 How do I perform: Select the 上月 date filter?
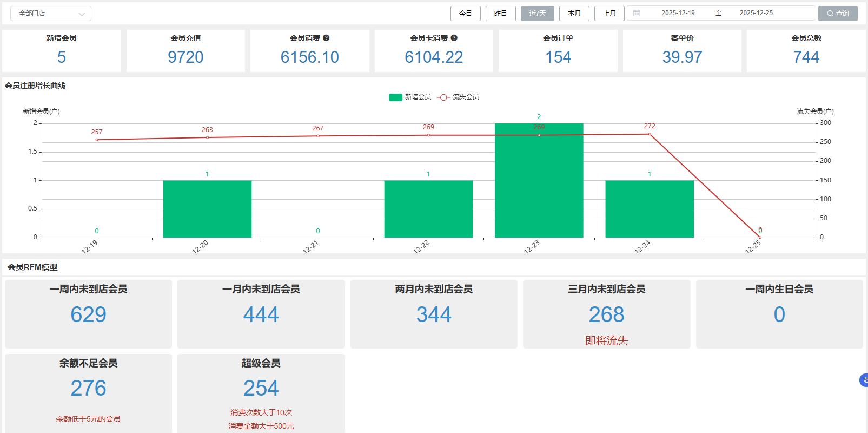tap(609, 14)
